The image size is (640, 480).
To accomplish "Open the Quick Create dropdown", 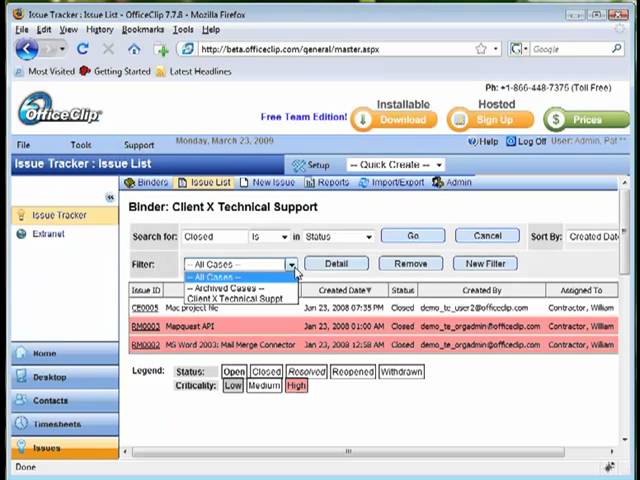I will coord(396,165).
